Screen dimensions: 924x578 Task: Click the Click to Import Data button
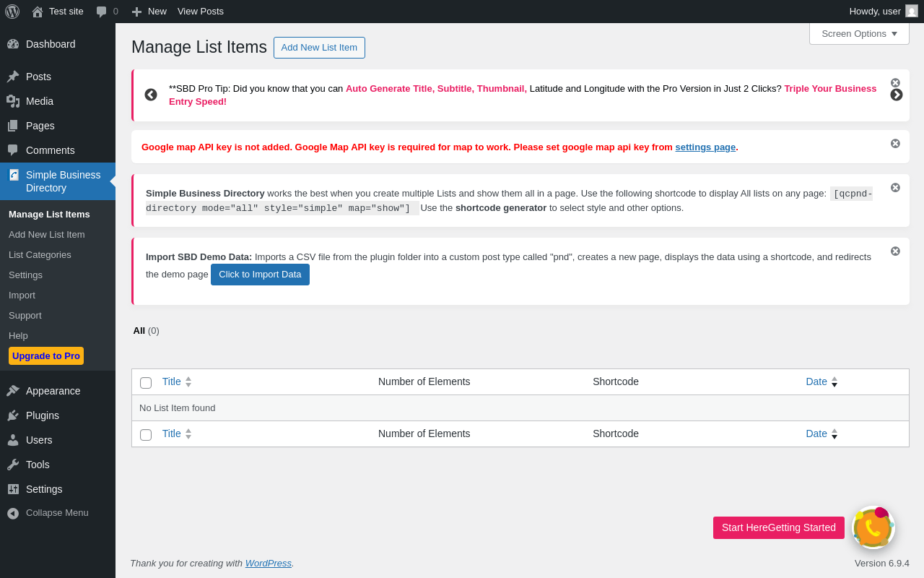(260, 275)
